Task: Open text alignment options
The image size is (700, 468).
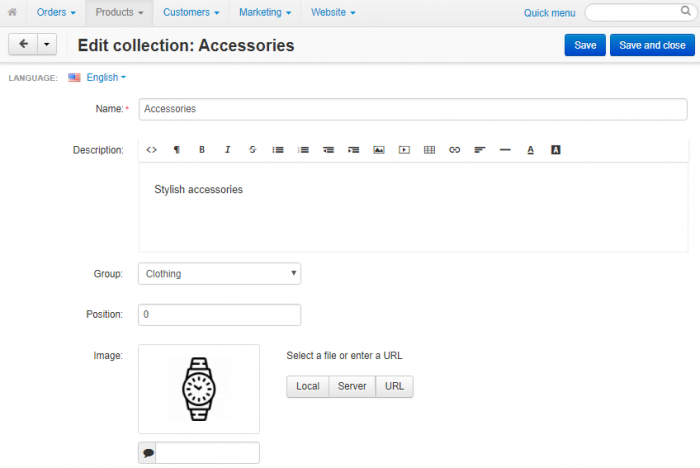Action: (x=480, y=150)
